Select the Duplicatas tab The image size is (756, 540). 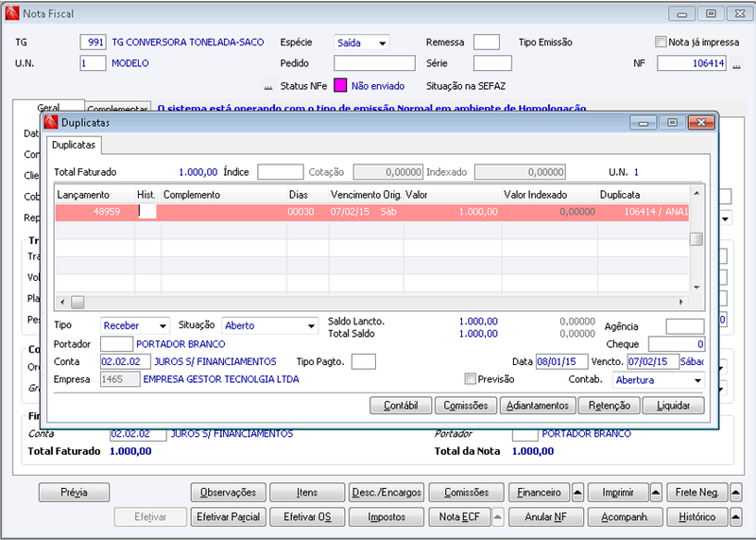[74, 145]
